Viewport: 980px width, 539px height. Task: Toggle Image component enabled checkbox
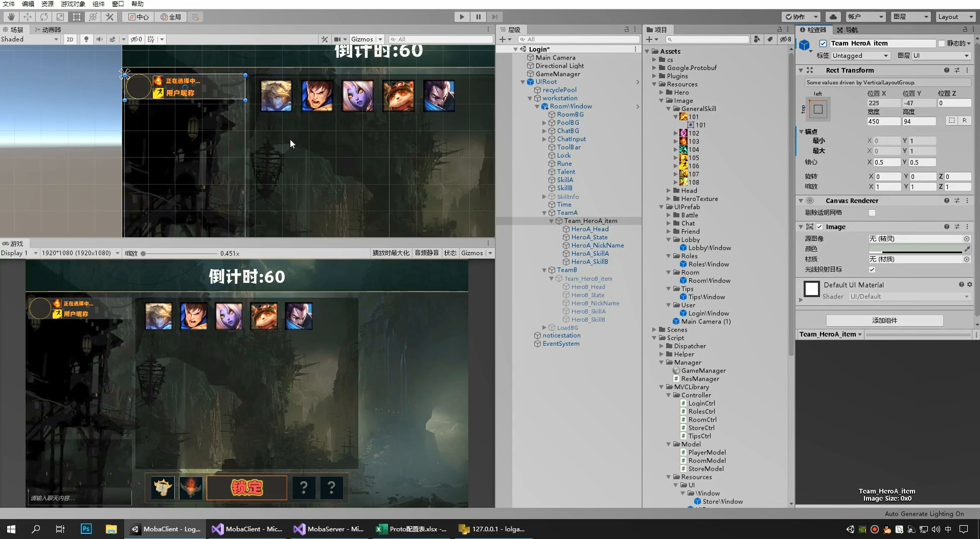click(819, 227)
